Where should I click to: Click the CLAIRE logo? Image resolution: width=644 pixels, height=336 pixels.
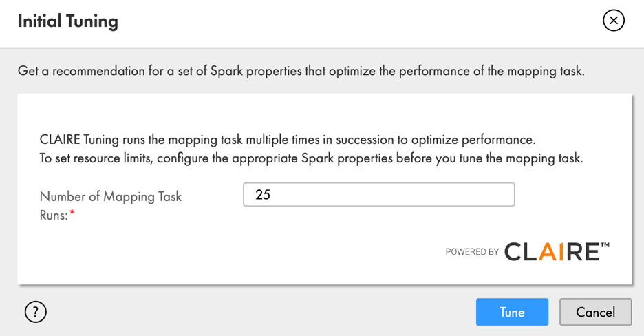(552, 251)
